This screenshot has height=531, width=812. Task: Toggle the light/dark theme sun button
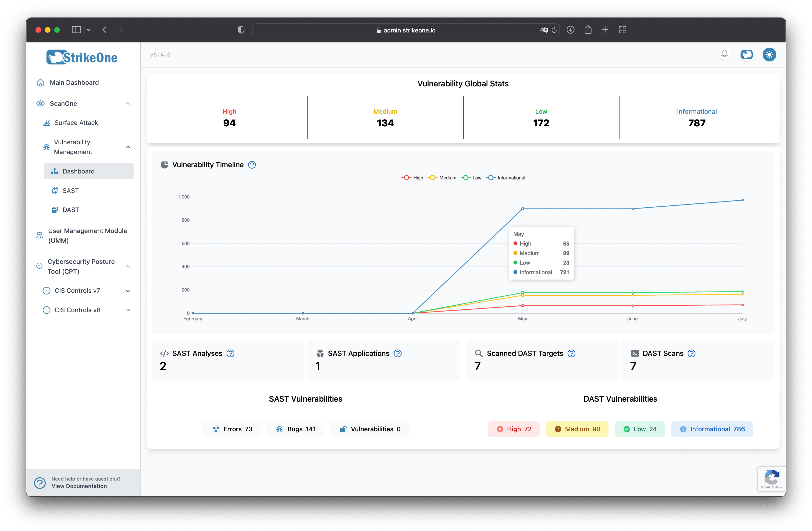tap(769, 55)
